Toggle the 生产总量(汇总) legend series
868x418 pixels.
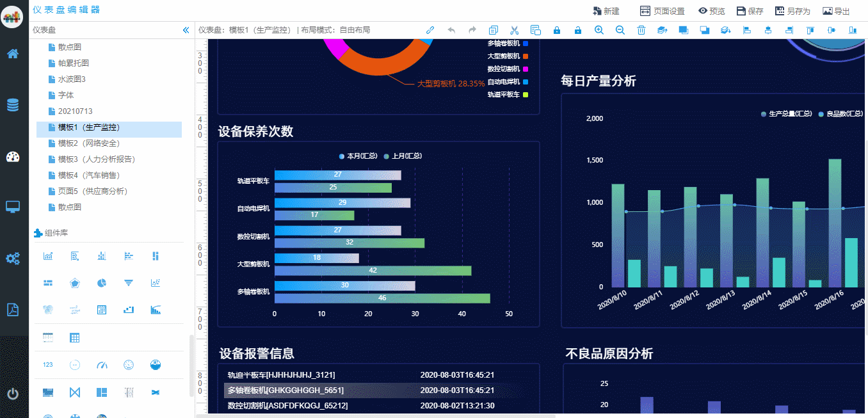click(786, 114)
